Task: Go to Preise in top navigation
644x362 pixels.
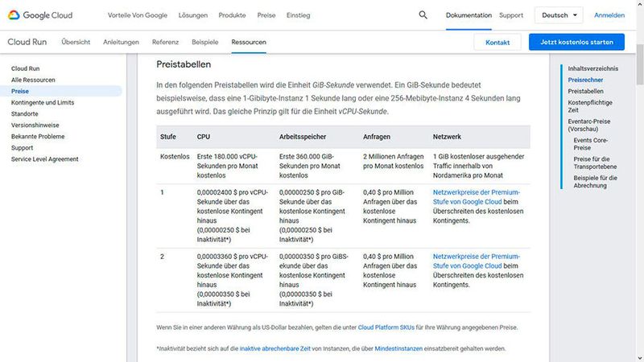Action: tap(266, 15)
